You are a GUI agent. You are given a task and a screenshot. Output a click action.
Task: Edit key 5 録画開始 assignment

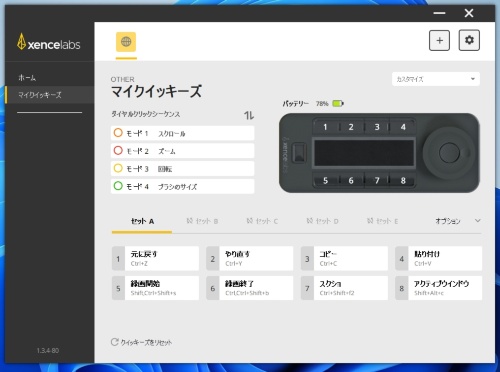click(155, 288)
